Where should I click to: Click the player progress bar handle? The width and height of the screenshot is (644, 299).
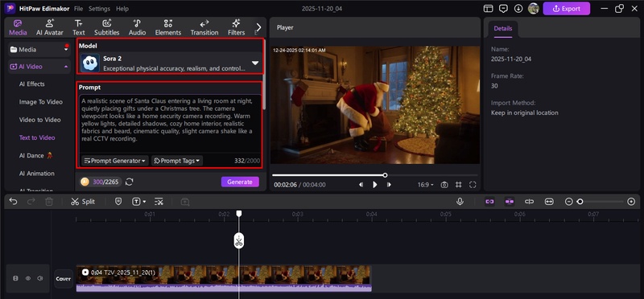[385, 175]
